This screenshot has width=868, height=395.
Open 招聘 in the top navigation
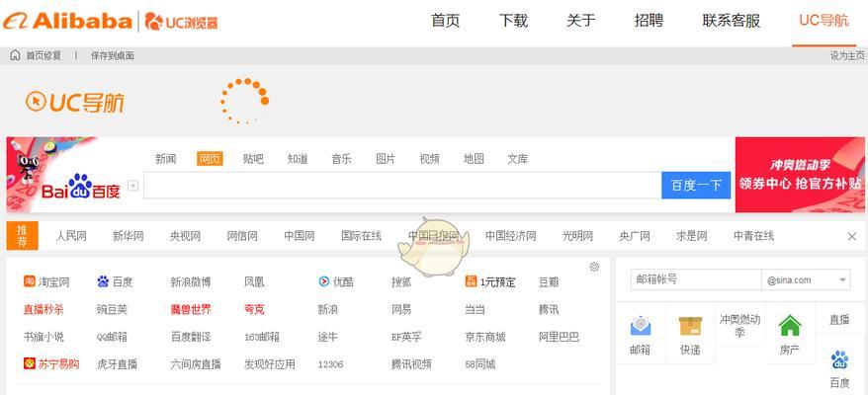pos(649,21)
